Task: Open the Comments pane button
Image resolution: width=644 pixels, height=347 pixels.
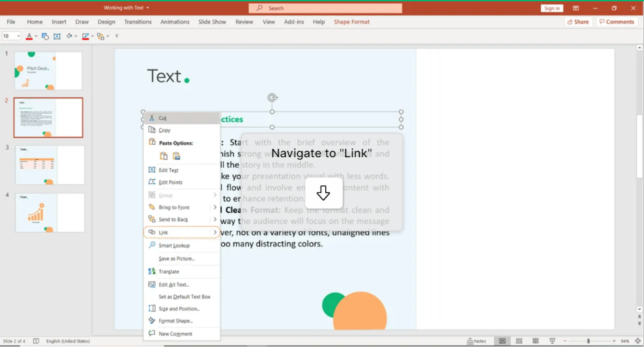Action: [x=617, y=21]
